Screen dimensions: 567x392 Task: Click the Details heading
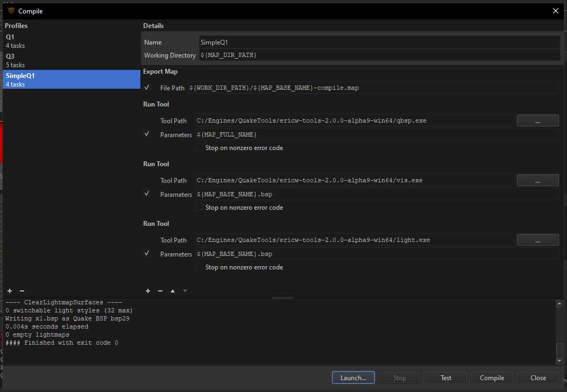click(x=153, y=26)
